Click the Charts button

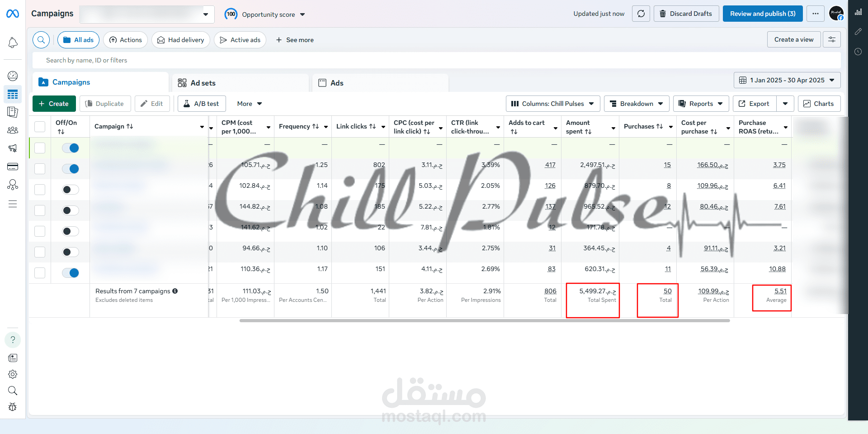(819, 104)
